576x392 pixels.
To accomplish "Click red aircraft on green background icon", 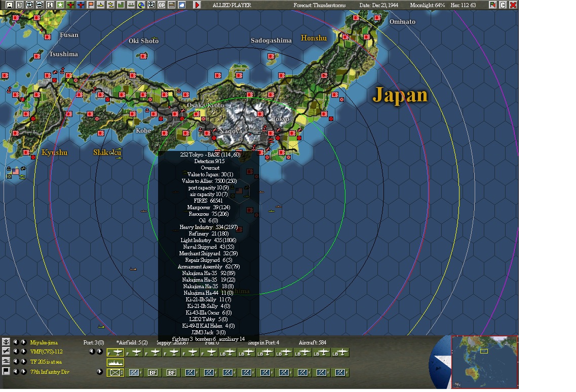I will [x=70, y=5].
